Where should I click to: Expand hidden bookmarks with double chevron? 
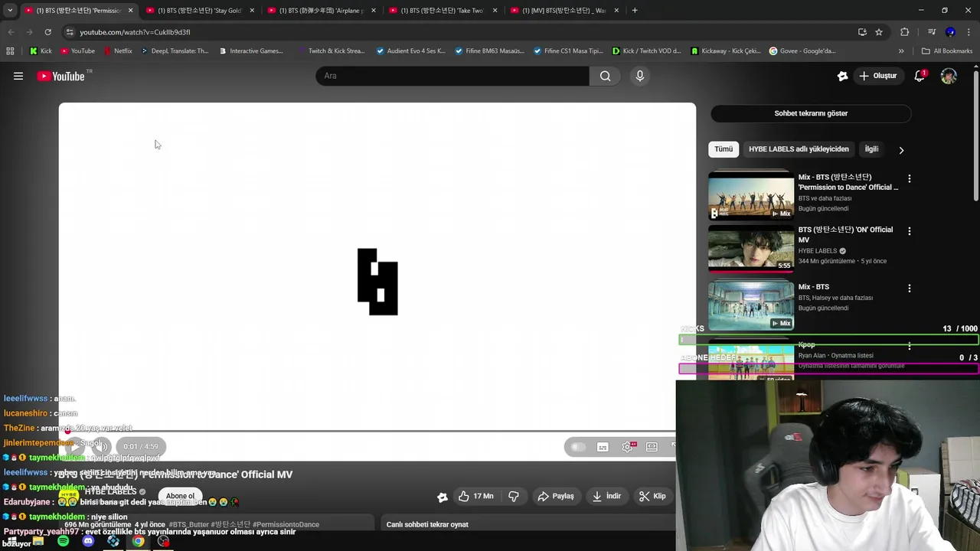point(901,51)
